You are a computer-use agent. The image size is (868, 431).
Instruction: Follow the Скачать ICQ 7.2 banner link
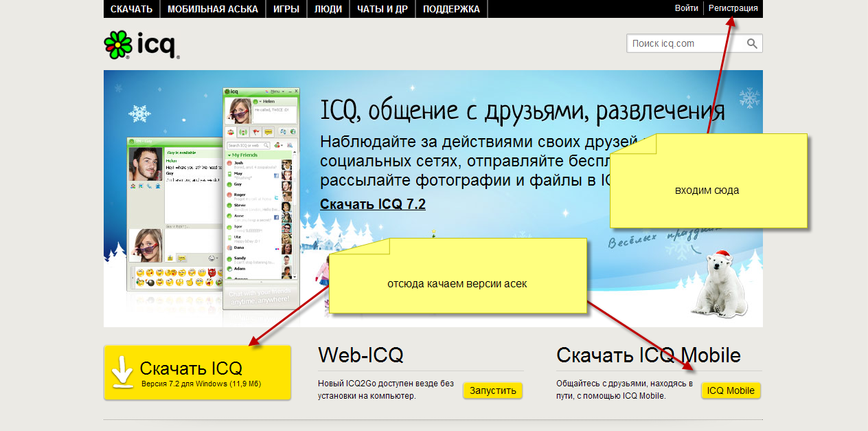(373, 204)
